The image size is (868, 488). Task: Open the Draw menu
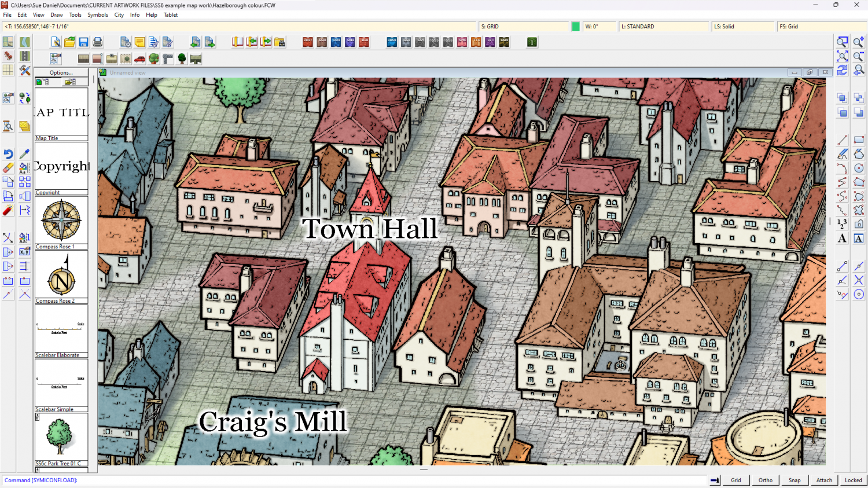coord(57,15)
